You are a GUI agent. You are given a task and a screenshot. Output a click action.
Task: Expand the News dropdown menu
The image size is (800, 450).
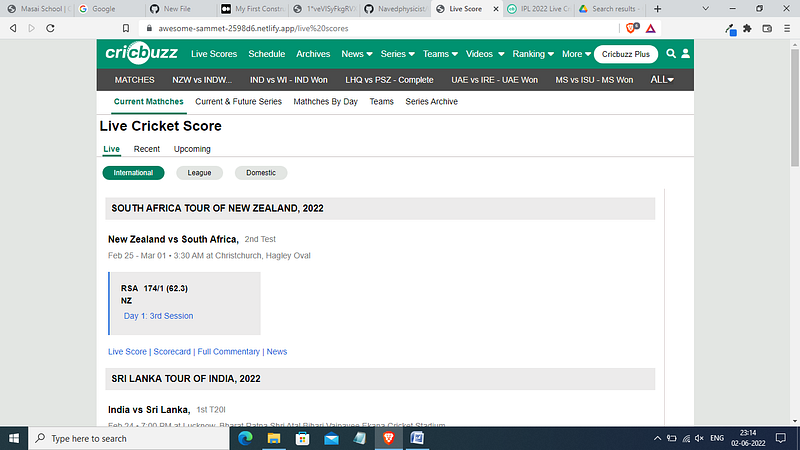pyautogui.click(x=357, y=54)
